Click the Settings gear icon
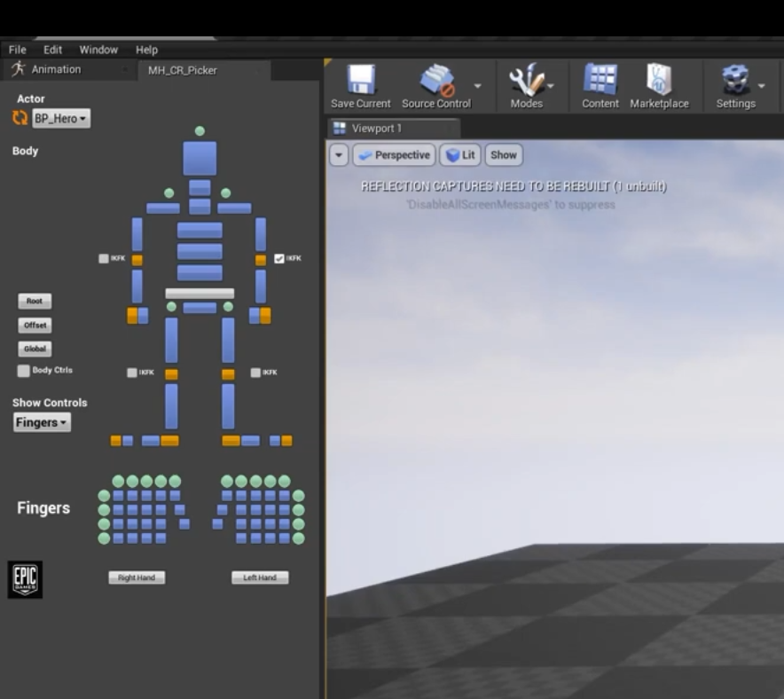 (735, 81)
